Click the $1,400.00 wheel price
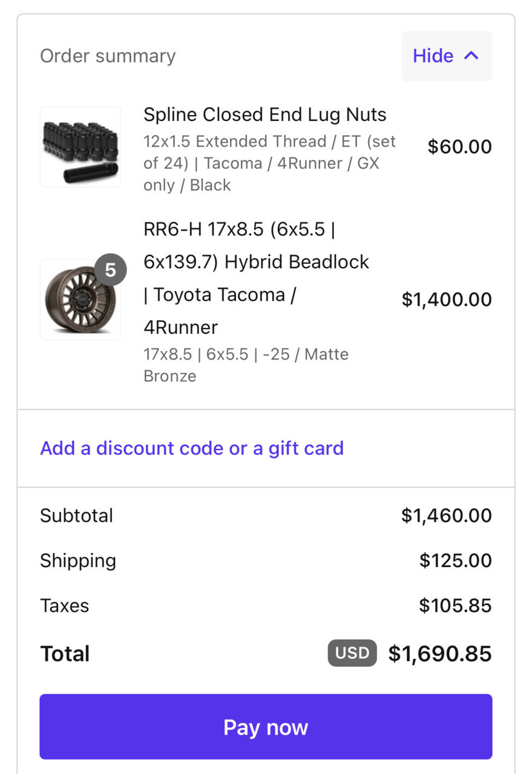532x774 pixels. [447, 300]
